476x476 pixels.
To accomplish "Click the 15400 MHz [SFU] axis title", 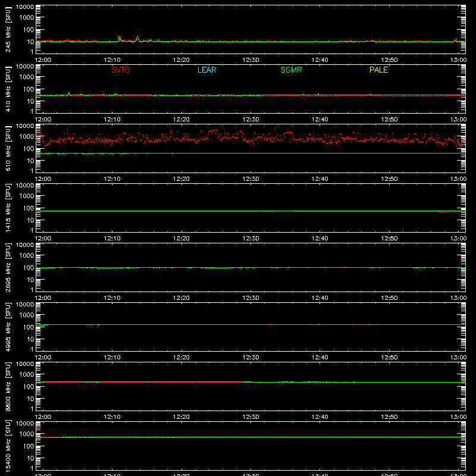I will coord(8,446).
